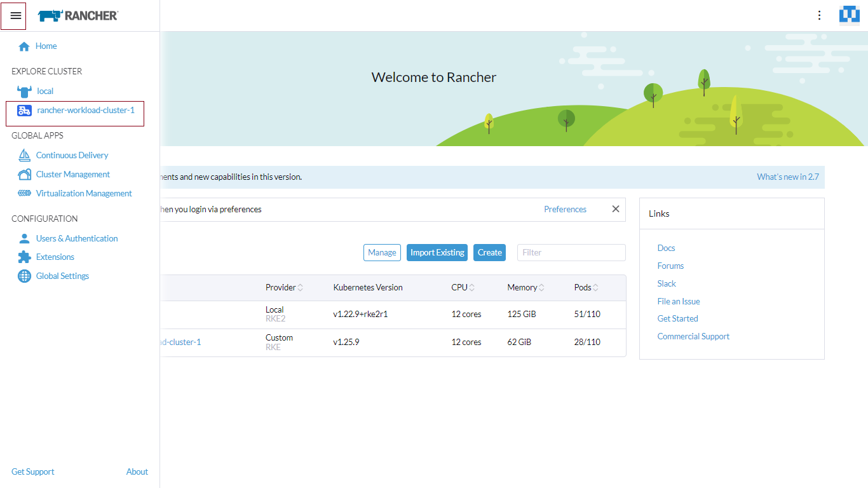Click the Users & Authentication person icon
The height and width of the screenshot is (488, 868).
tap(24, 238)
